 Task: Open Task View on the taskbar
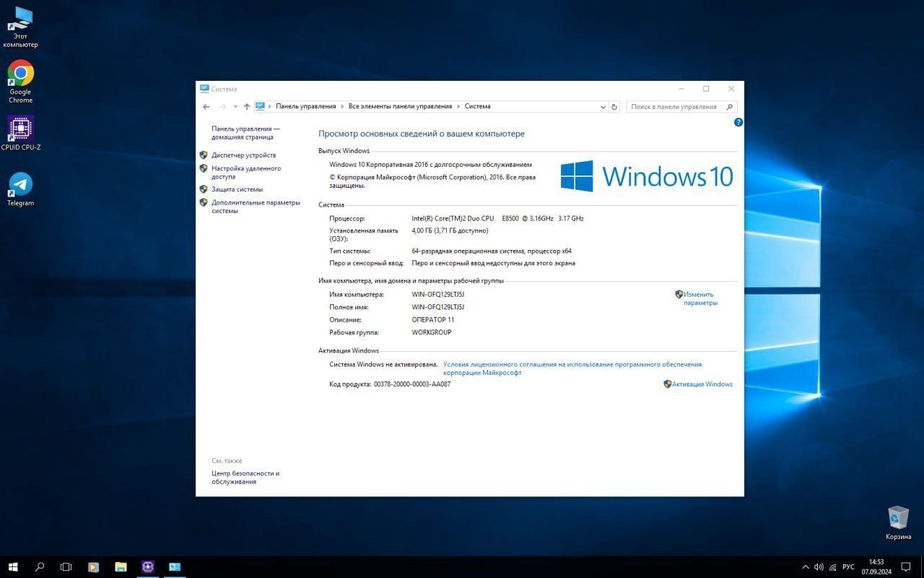coord(66,567)
